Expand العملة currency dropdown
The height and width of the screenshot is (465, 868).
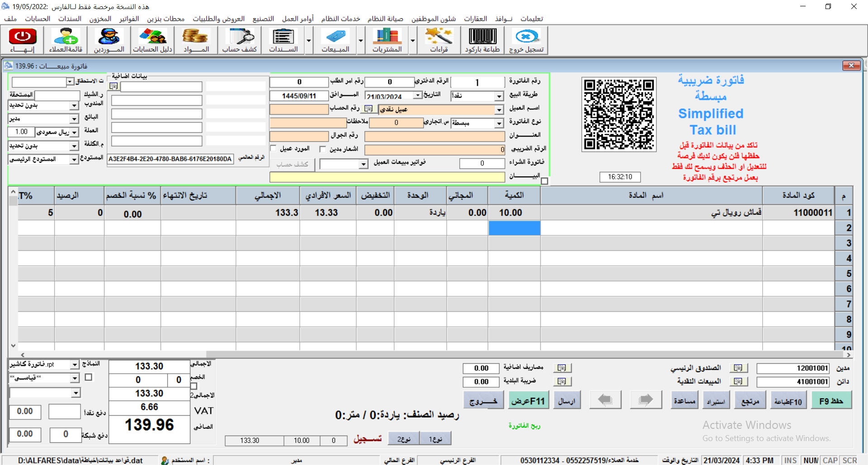(74, 132)
